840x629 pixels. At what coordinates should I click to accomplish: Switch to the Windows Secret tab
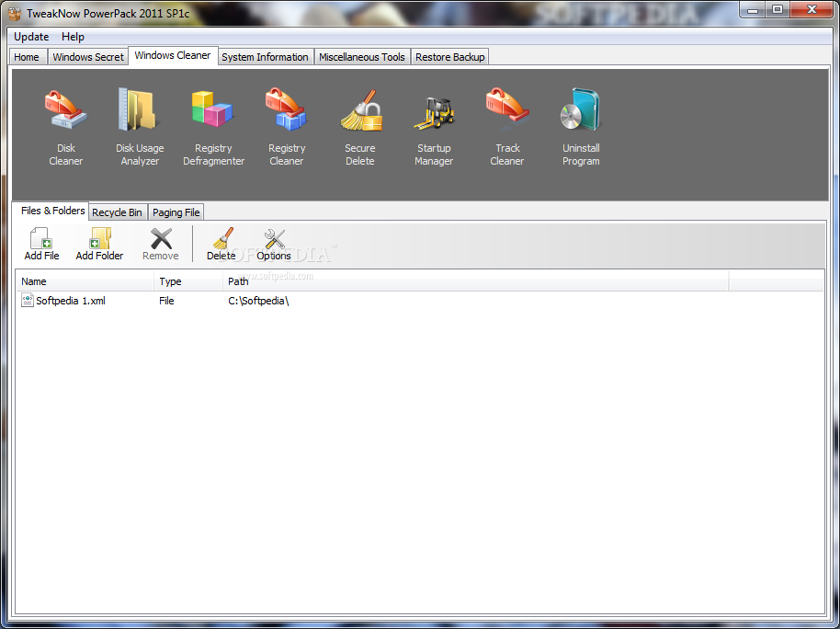tap(88, 57)
